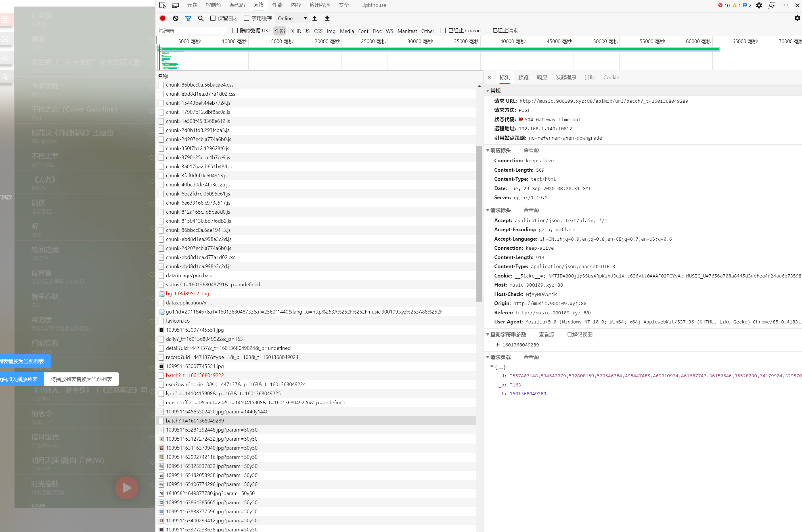Activate the inspect element tool

162,5
